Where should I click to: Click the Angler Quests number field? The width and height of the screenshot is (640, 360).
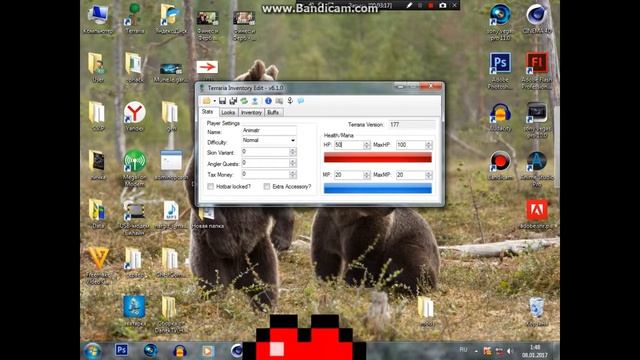[x=266, y=163]
